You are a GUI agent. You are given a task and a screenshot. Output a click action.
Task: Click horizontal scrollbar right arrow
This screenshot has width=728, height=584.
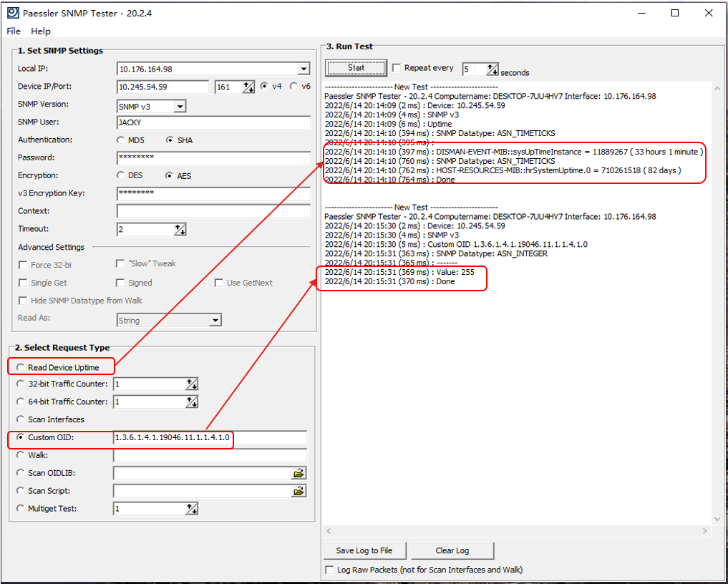[705, 530]
